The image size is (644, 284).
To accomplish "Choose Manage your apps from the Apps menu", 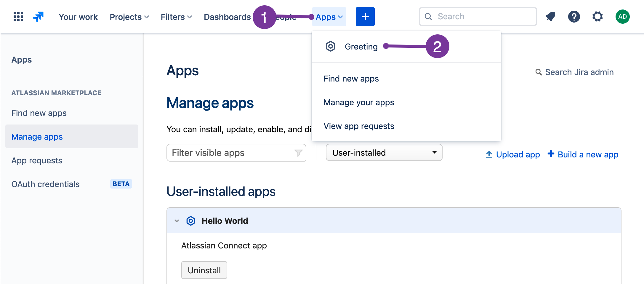I will coord(359,102).
